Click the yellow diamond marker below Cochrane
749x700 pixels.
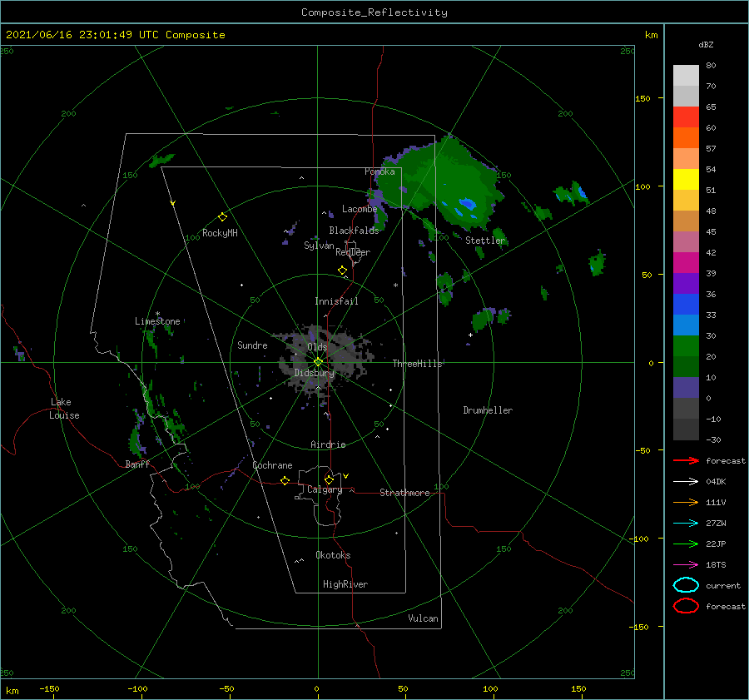click(x=285, y=480)
